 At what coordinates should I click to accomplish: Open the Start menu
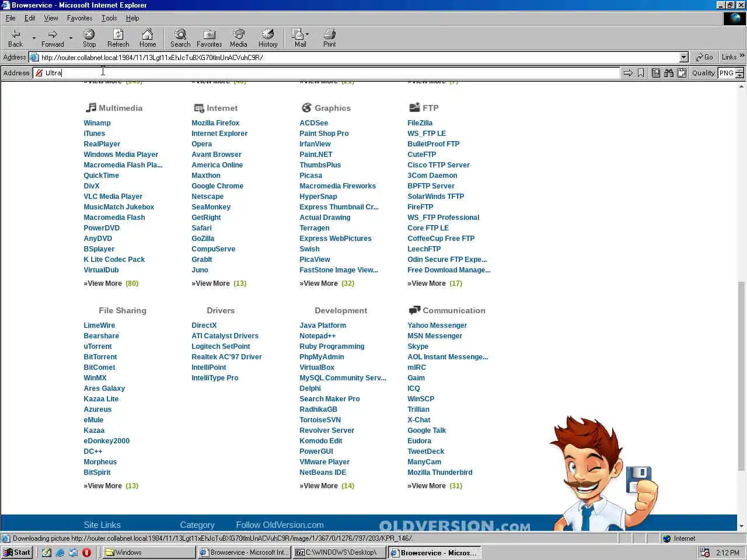[x=17, y=552]
